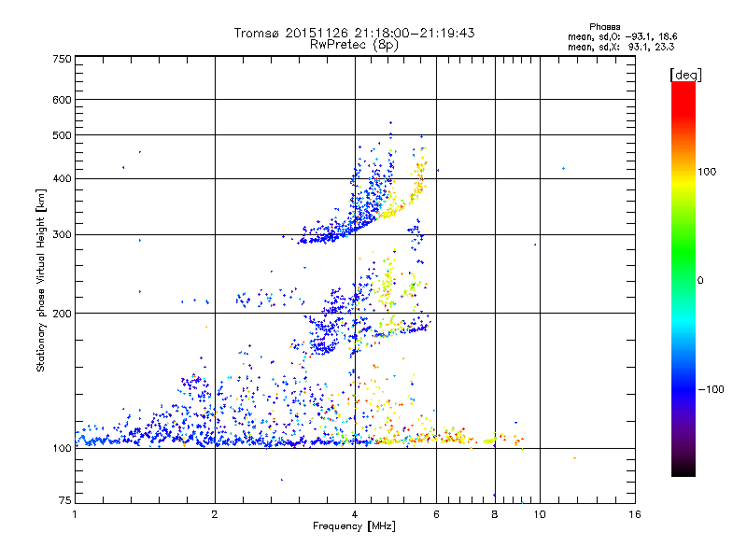This screenshot has width=747, height=560.
Task: Click the '[deg]' colorbar unit label
Action: 685,75
